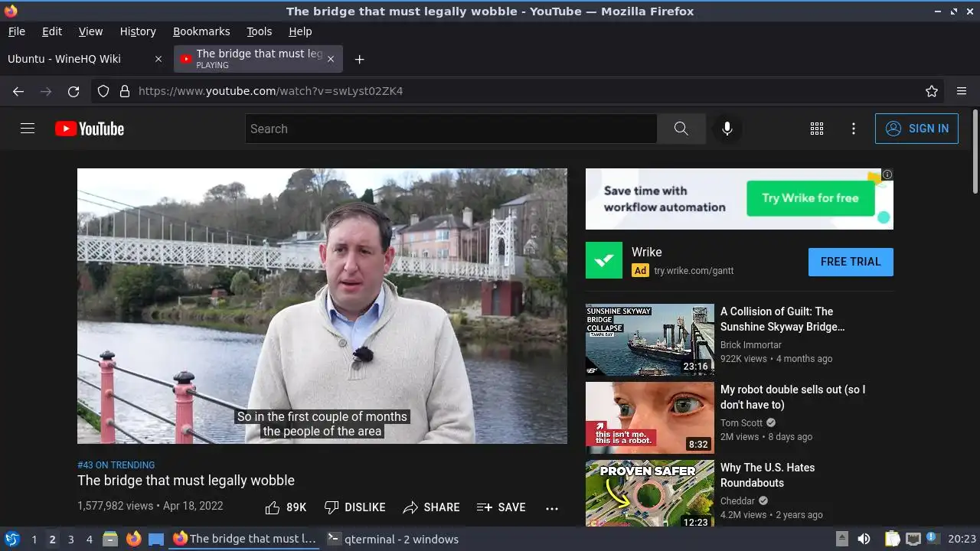Open the Brick Immortar channel name
Viewport: 980px width, 551px height.
coord(751,344)
